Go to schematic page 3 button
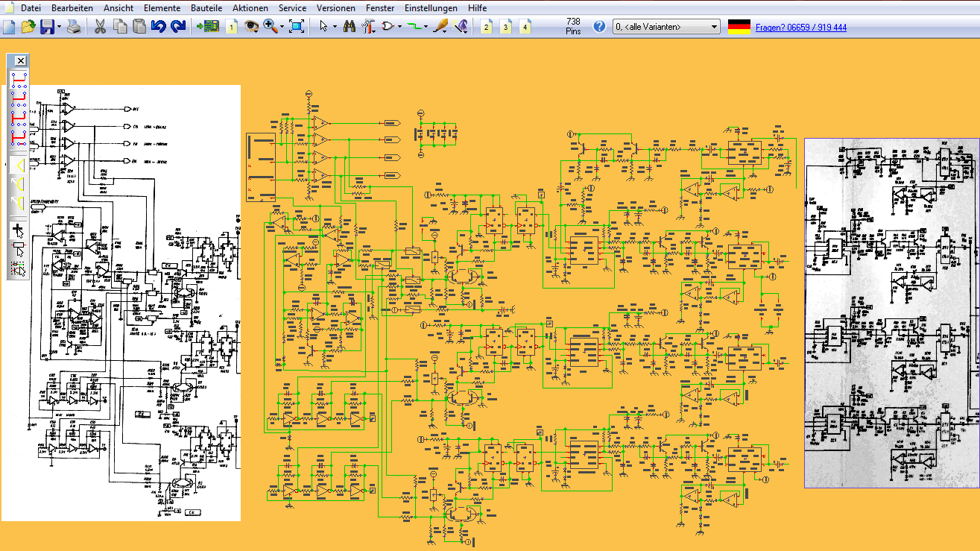This screenshot has width=980, height=551. [x=506, y=27]
